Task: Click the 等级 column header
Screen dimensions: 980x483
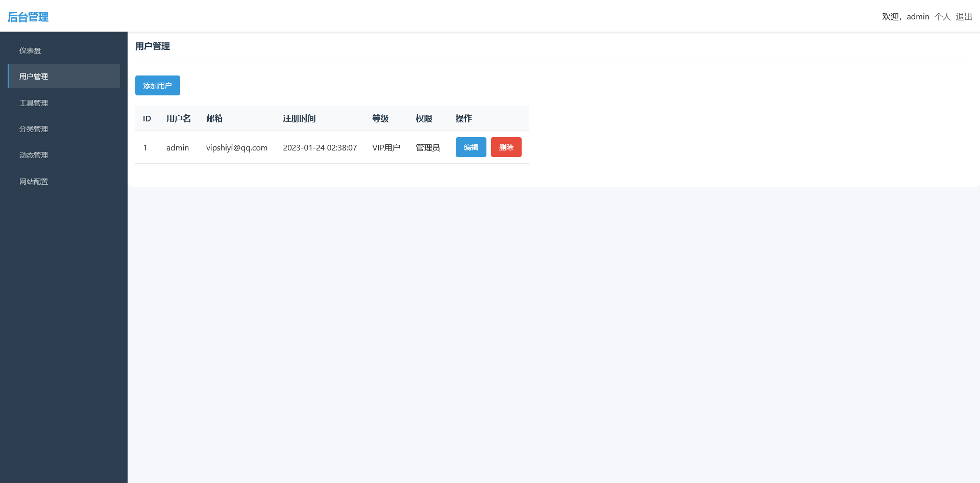Action: tap(380, 118)
